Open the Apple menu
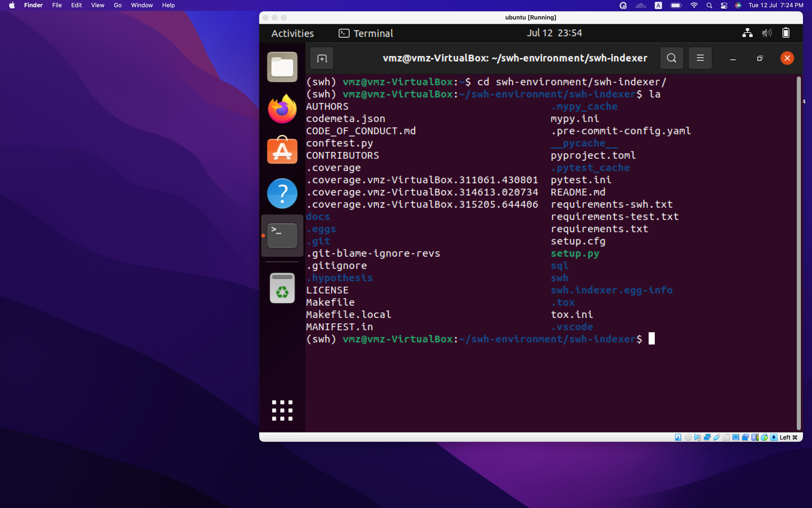 (x=12, y=5)
